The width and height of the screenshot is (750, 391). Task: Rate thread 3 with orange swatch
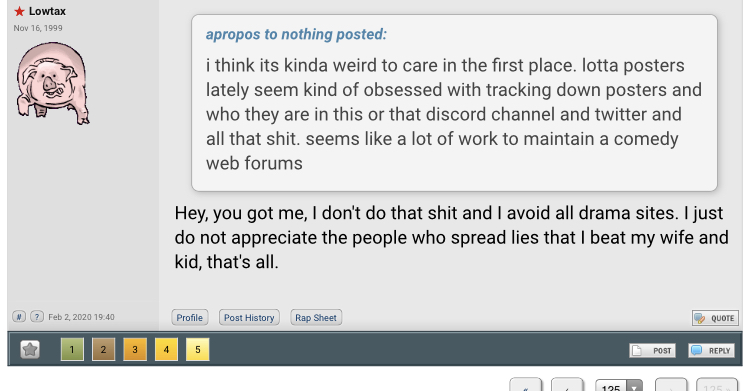tap(135, 349)
